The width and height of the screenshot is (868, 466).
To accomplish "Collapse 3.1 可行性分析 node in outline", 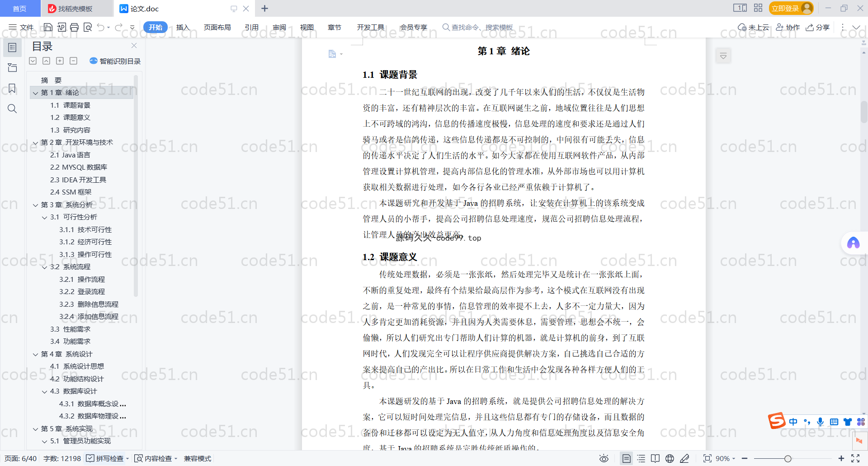I will click(x=44, y=217).
